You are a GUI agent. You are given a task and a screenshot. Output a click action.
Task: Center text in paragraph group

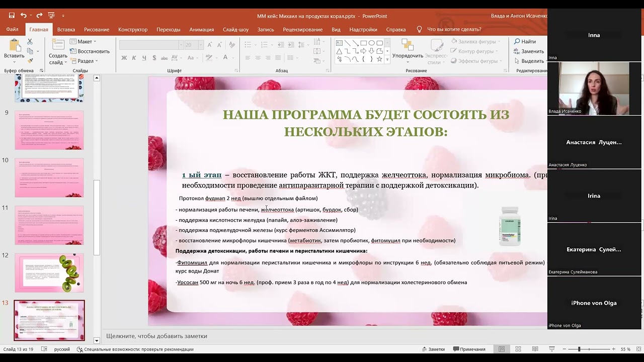coord(258,58)
